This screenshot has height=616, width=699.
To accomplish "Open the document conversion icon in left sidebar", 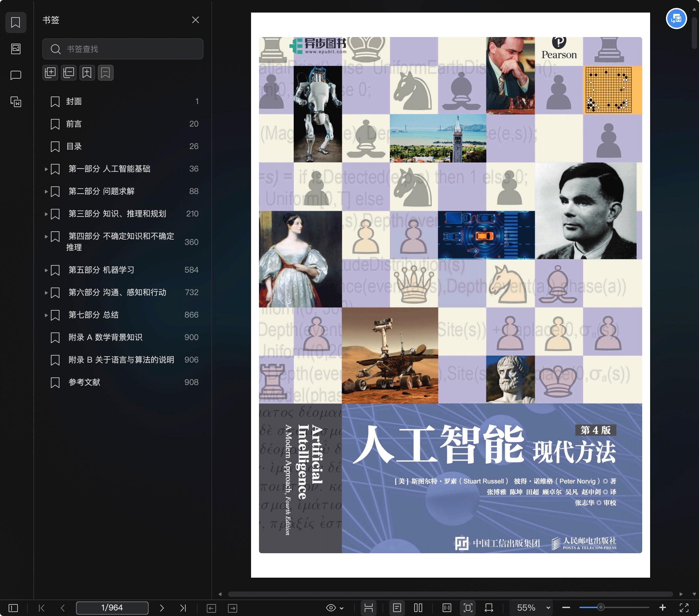I will tap(16, 101).
